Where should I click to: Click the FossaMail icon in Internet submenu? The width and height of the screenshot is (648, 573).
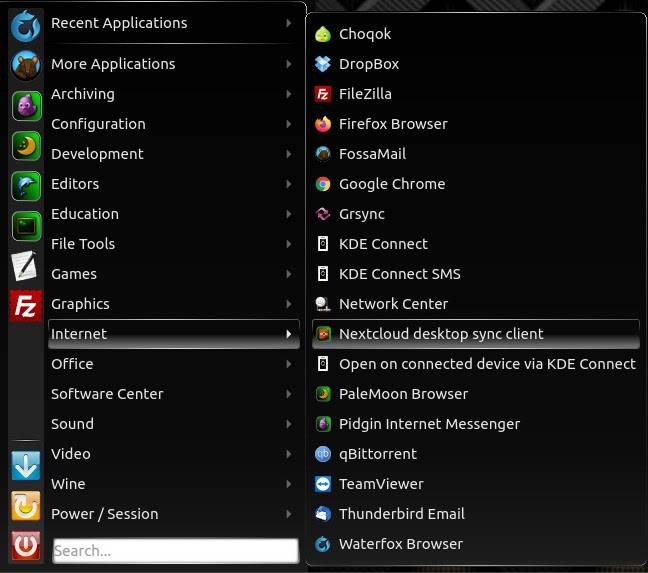point(323,154)
